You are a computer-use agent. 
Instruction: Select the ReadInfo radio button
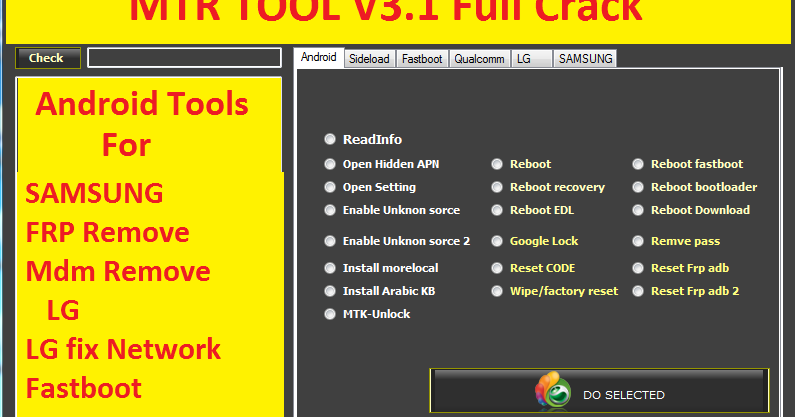coord(330,139)
